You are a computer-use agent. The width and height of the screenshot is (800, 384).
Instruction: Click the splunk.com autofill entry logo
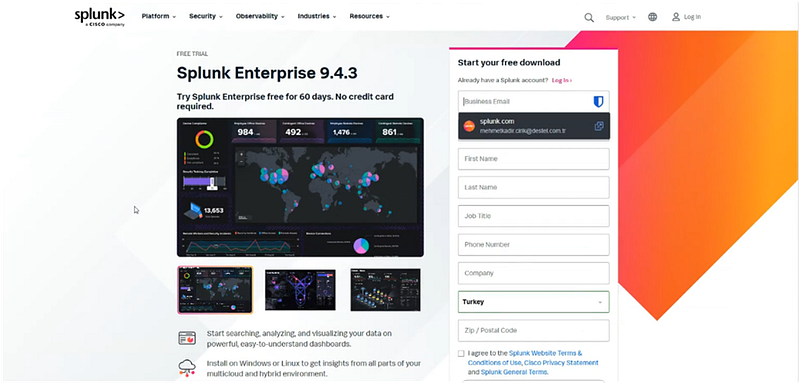coord(469,126)
